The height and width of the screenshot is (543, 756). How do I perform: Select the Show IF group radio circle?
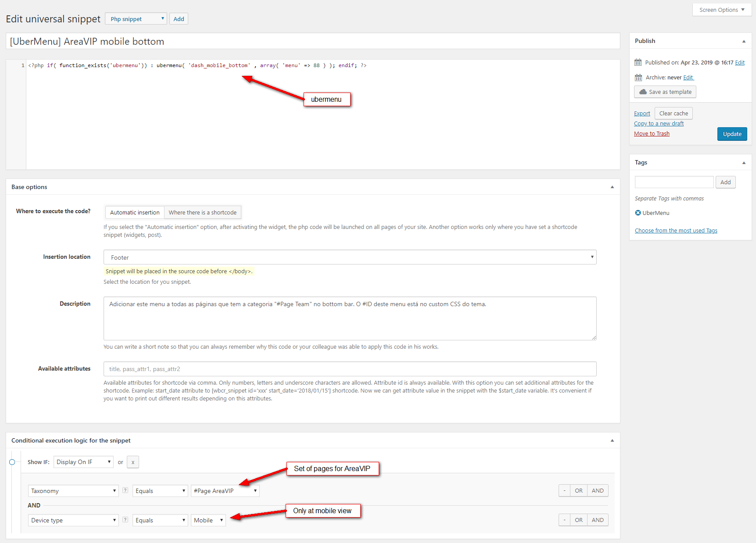click(x=12, y=462)
